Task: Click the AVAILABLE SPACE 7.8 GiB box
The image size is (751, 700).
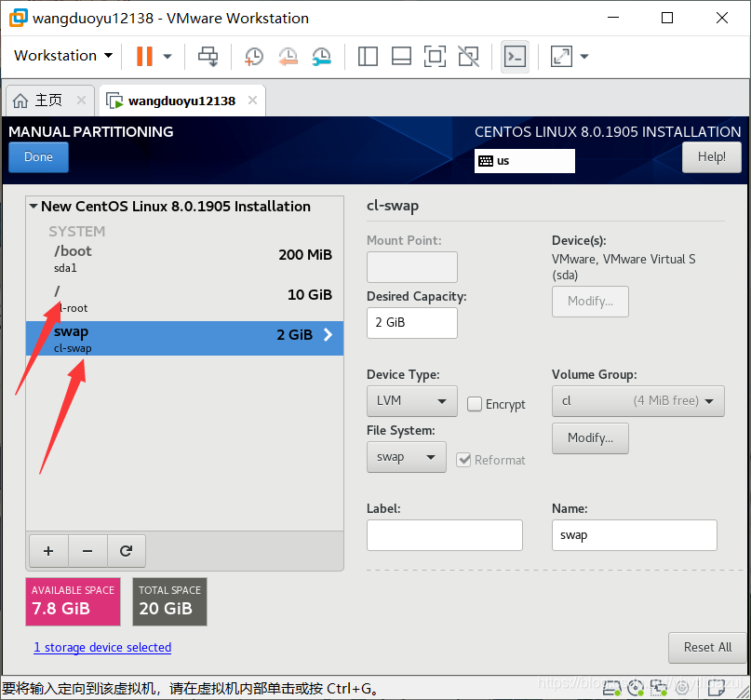Action: point(73,601)
